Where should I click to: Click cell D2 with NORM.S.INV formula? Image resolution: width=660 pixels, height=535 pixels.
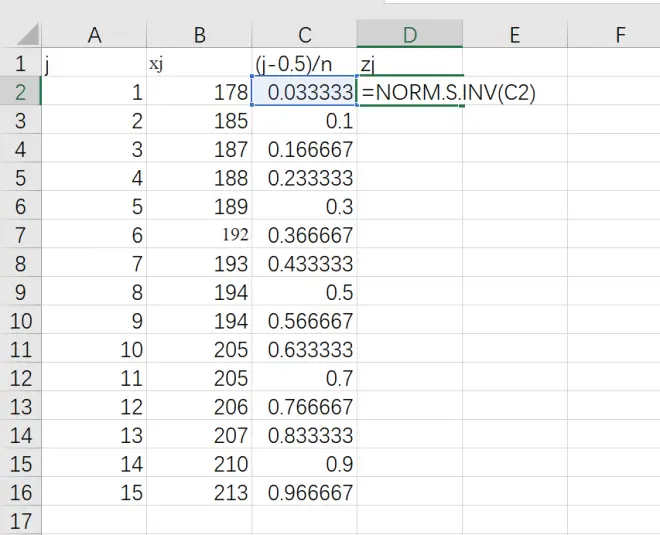410,91
